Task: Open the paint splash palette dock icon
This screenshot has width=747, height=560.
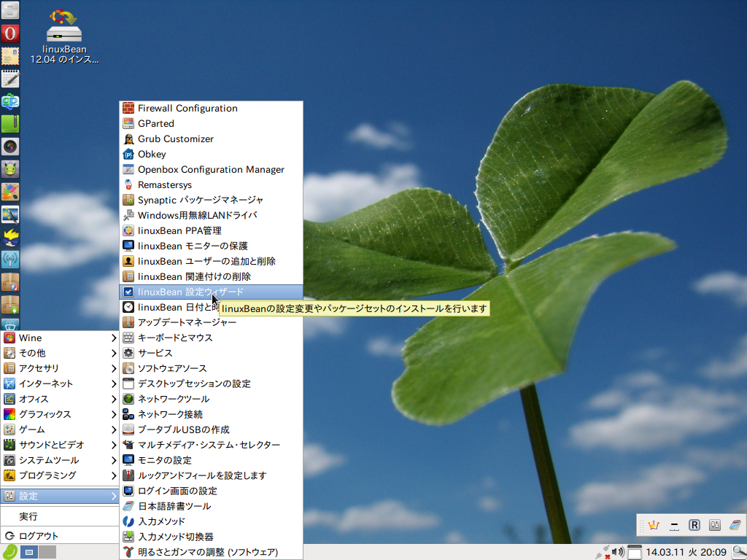Action: coord(10,192)
